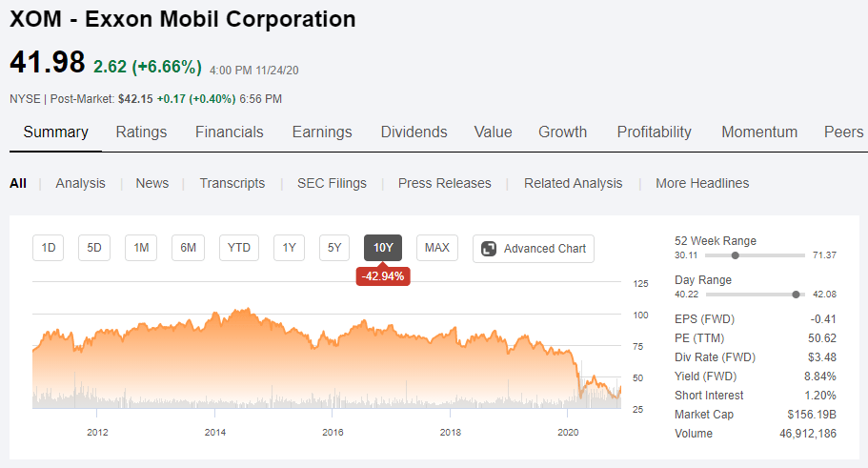Open More Headlines link
This screenshot has height=468, width=868.
click(702, 183)
